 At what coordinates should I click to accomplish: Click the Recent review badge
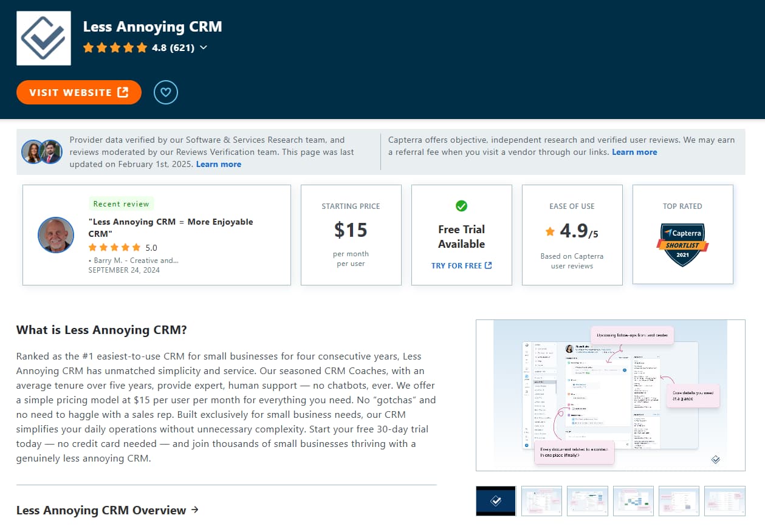pos(122,204)
